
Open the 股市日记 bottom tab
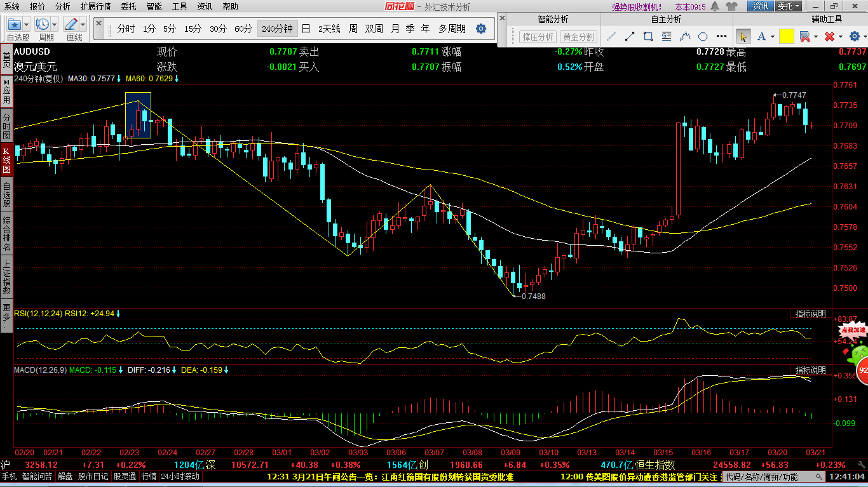tap(94, 477)
